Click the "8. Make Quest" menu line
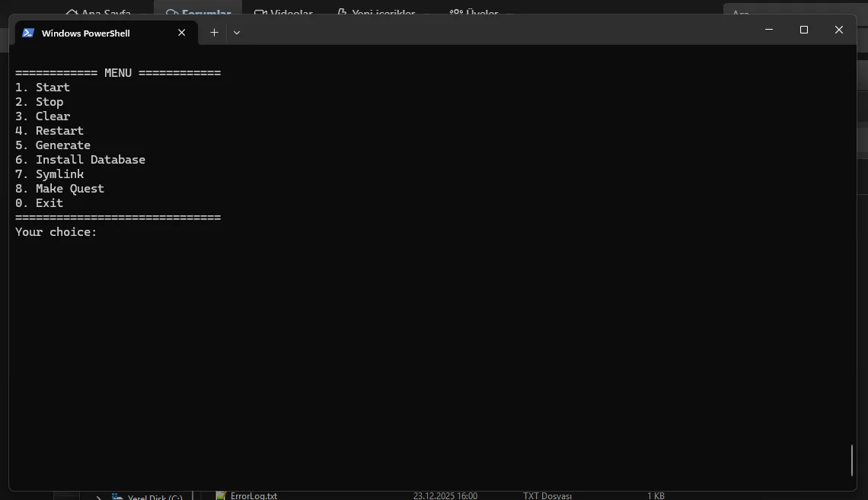The height and width of the screenshot is (500, 868). (59, 189)
